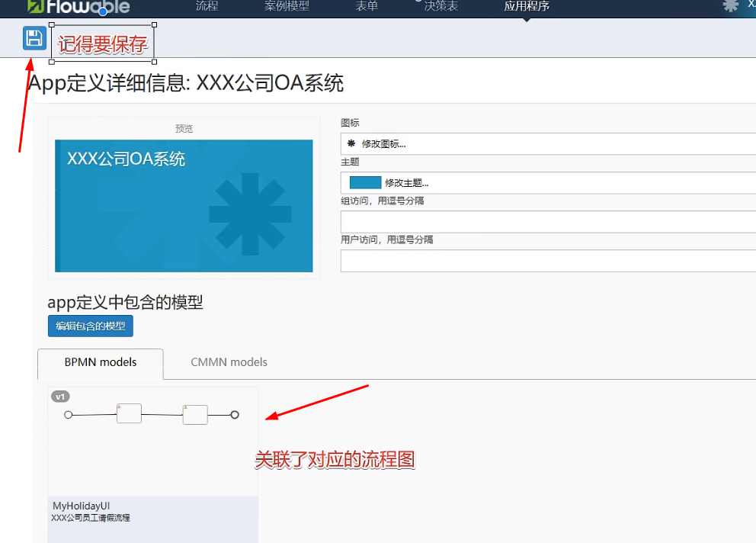
Task: Click the save floppy disk icon
Action: [34, 38]
